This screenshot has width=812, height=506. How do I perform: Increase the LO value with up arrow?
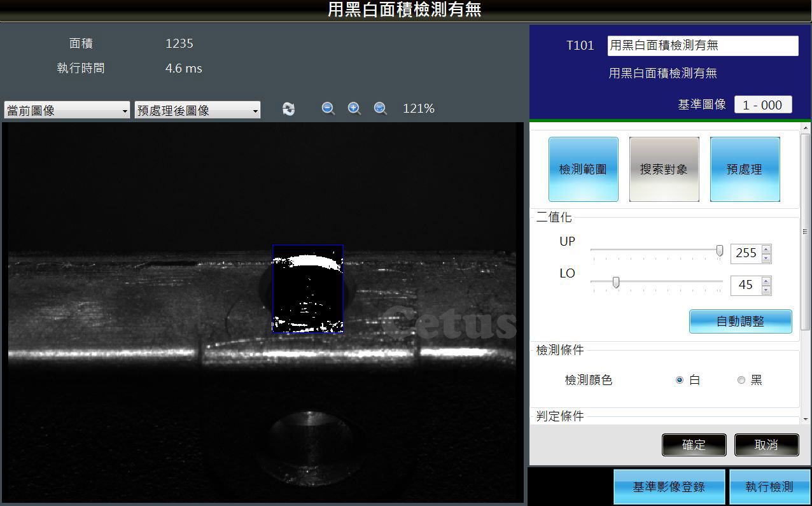pos(766,281)
